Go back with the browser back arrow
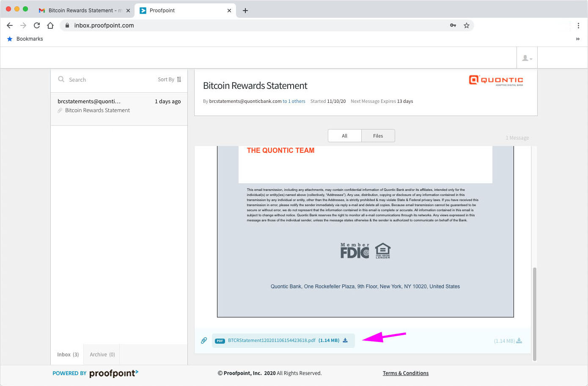 10,25
